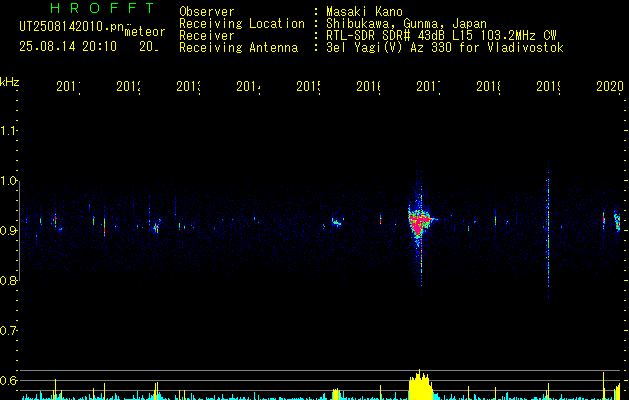Click the 2011 time axis label
The width and height of the screenshot is (629, 400).
(68, 86)
